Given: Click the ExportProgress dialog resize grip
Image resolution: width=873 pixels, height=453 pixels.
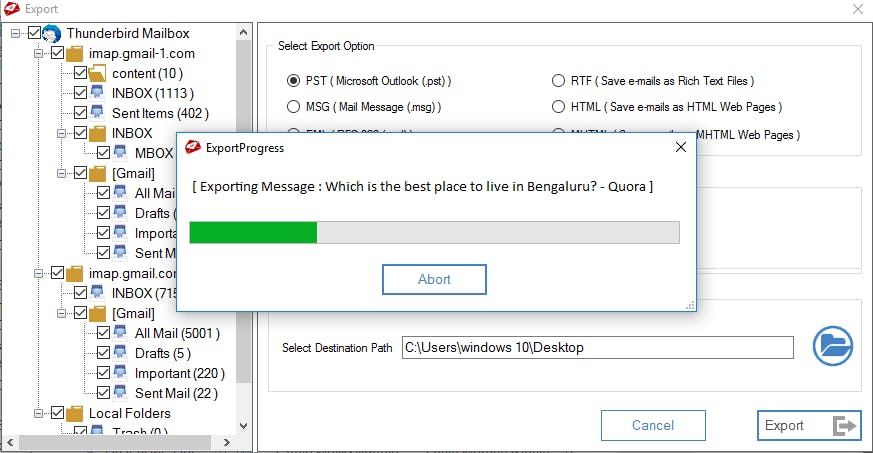Looking at the screenshot, I should (690, 306).
